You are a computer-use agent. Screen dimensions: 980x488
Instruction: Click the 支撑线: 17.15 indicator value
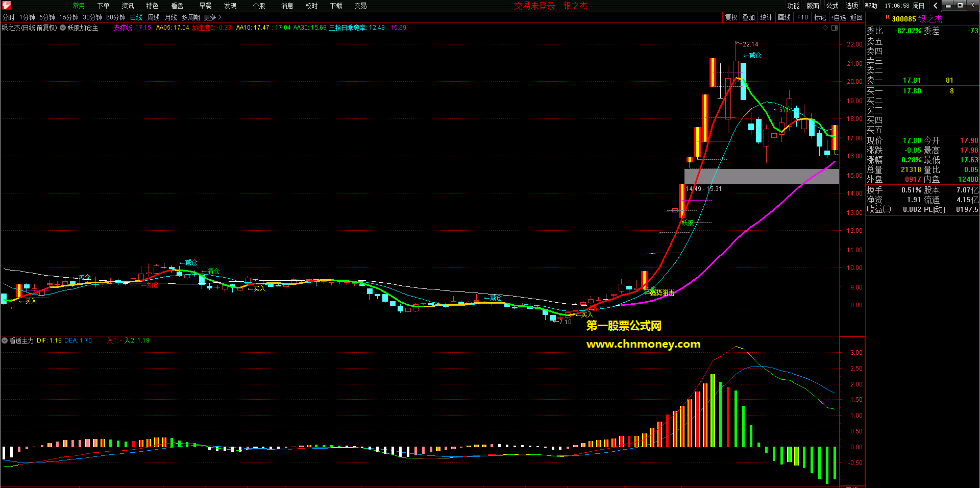pos(132,28)
